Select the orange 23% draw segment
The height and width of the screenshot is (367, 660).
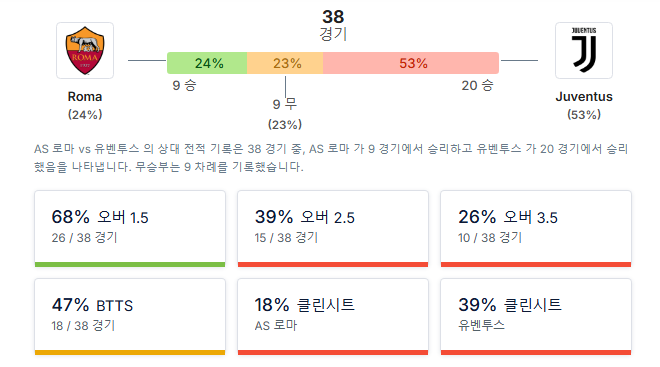(x=285, y=63)
